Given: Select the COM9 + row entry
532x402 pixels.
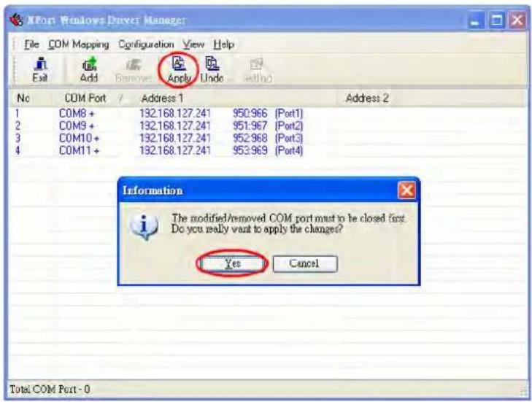Looking at the screenshot, I should 77,126.
